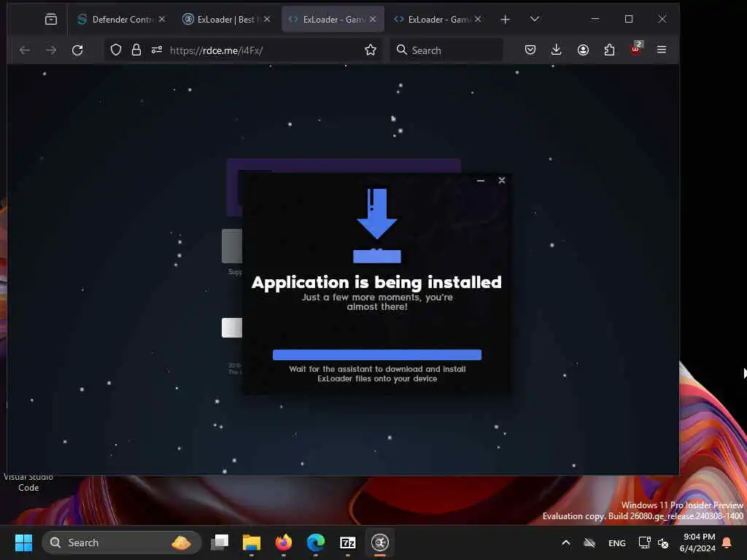Go back to previous page
The width and height of the screenshot is (747, 560).
(25, 50)
